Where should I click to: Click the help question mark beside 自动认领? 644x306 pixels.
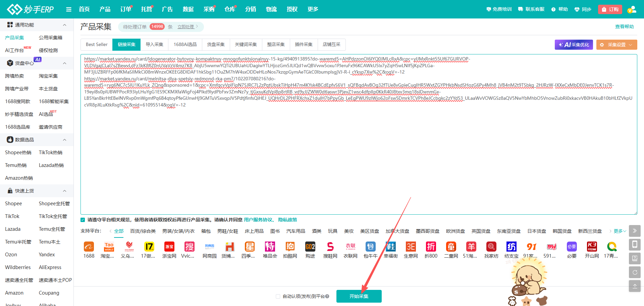pos(327,296)
